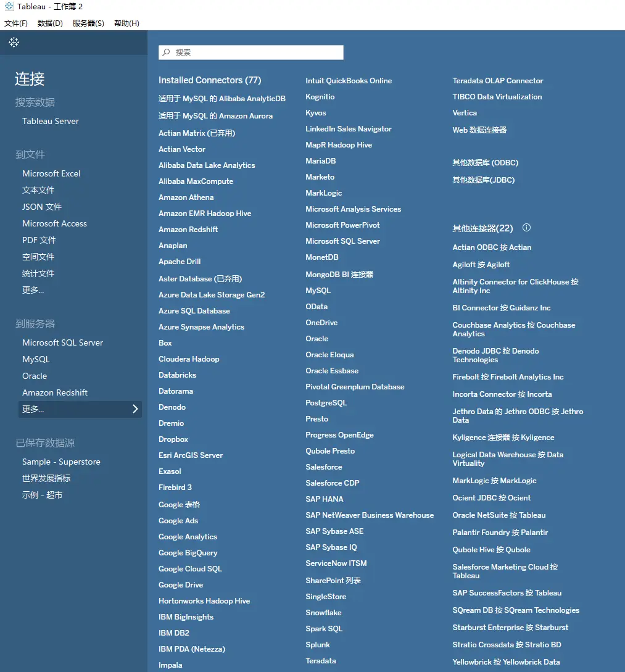Select 空间文件 connection

[x=38, y=257]
